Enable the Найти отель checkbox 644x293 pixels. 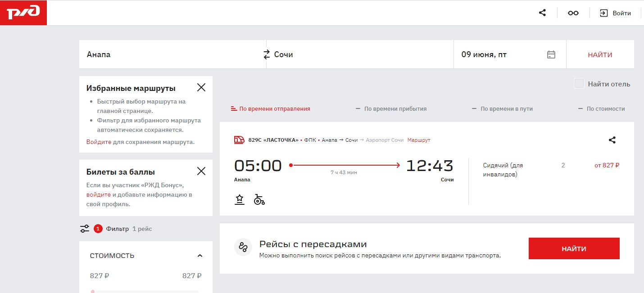click(579, 84)
